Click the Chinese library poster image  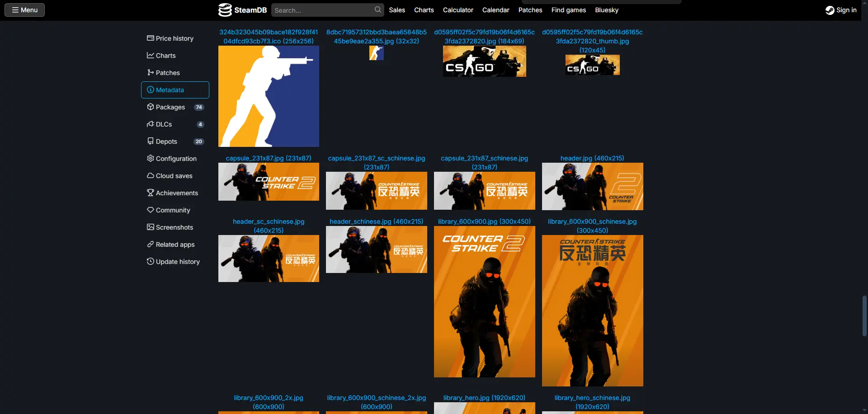click(592, 310)
